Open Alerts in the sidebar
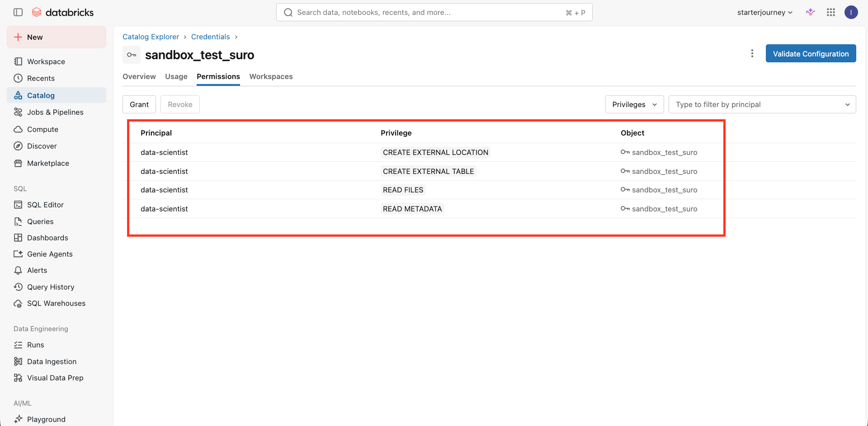The image size is (868, 426). click(57, 270)
